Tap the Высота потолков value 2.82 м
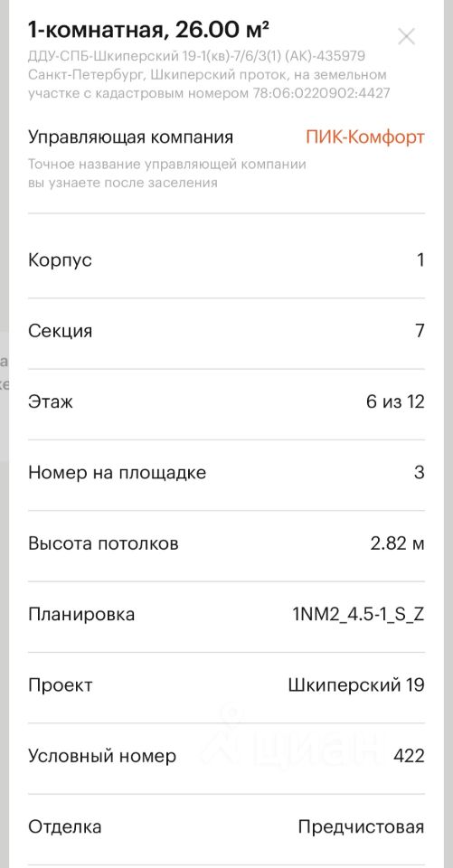Viewport: 453px width, 868px height. [397, 543]
